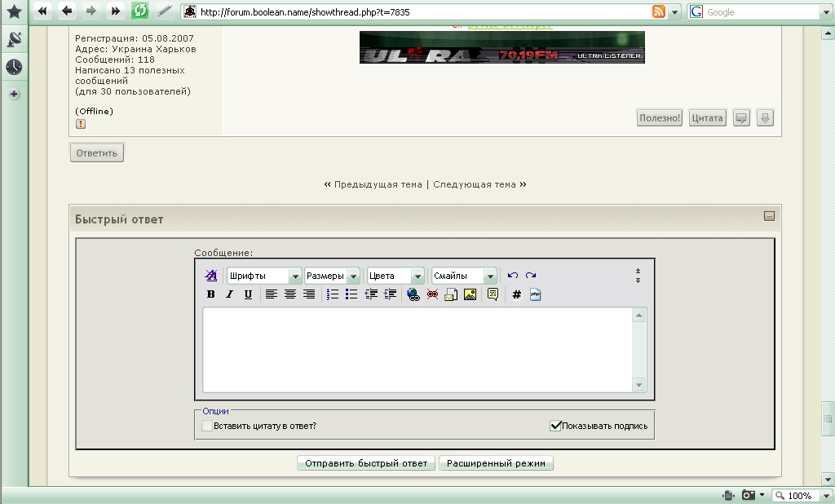This screenshot has height=504, width=835.
Task: Open the bookmarks star sidebar panel
Action: (x=14, y=11)
